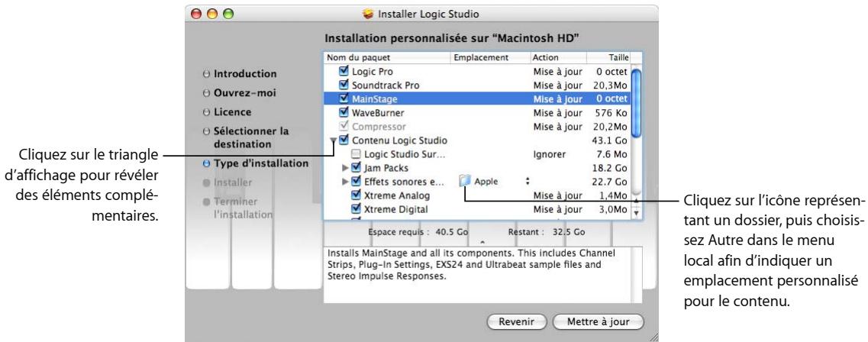The width and height of the screenshot is (868, 342).
Task: Click the red close window button
Action: pyautogui.click(x=197, y=15)
